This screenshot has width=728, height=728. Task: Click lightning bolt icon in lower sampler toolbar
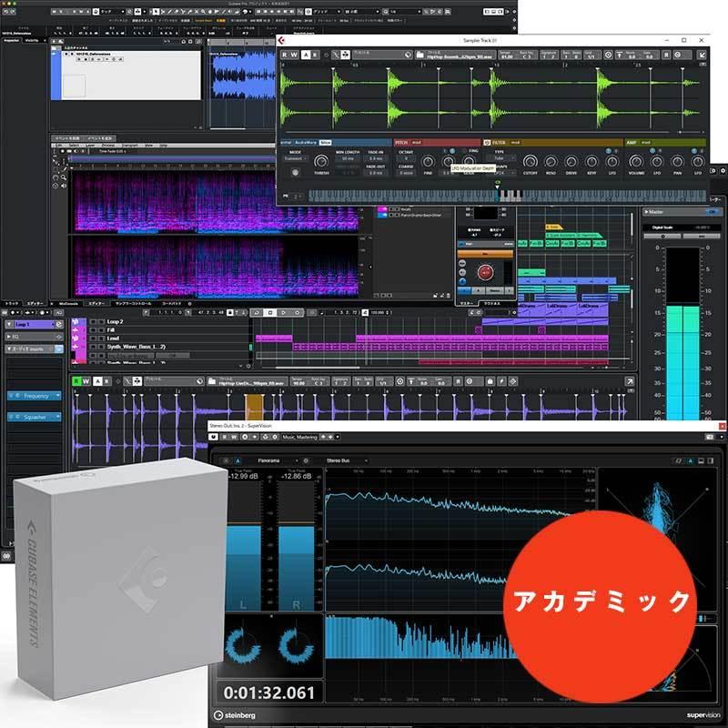pyautogui.click(x=501, y=381)
